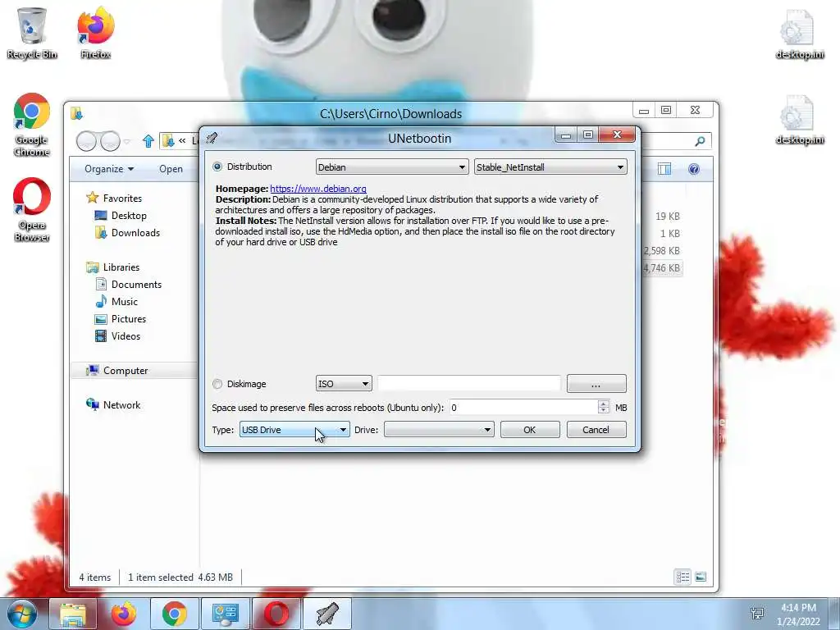This screenshot has height=630, width=840.
Task: Click the 1 KB file size entry
Action: [669, 234]
